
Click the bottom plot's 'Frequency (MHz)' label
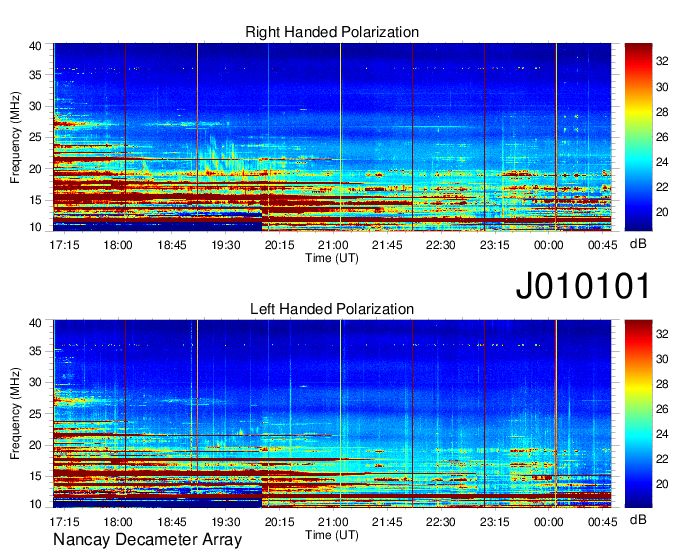[x=15, y=414]
